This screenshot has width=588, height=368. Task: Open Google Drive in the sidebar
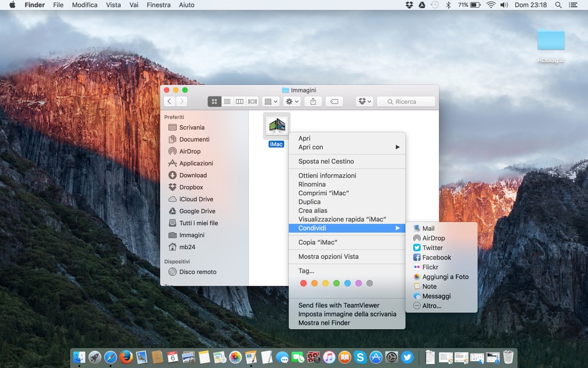coord(197,211)
